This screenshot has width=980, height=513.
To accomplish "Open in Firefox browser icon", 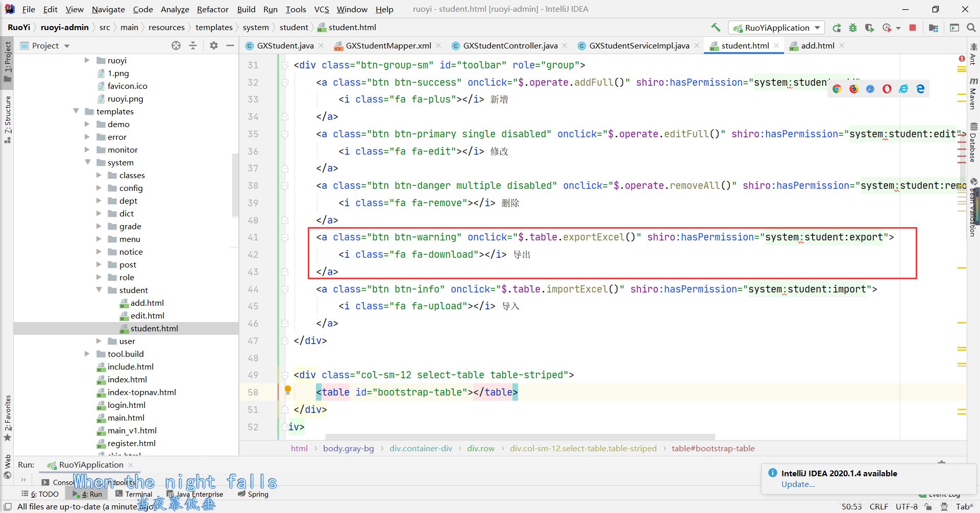I will [x=854, y=89].
